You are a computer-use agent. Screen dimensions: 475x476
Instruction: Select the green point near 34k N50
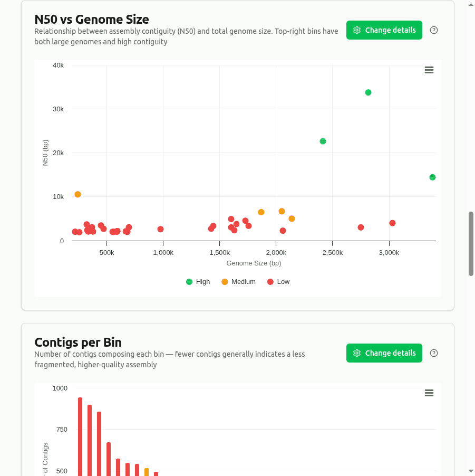(x=367, y=92)
